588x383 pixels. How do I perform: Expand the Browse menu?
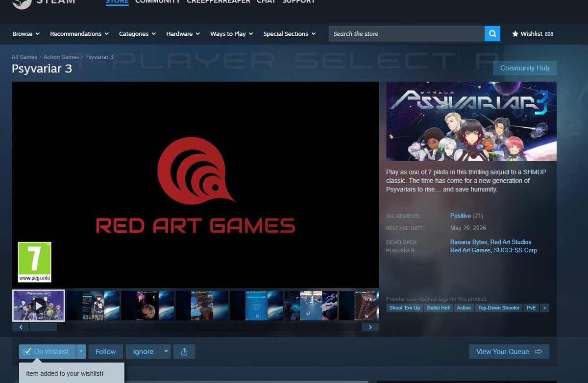26,34
